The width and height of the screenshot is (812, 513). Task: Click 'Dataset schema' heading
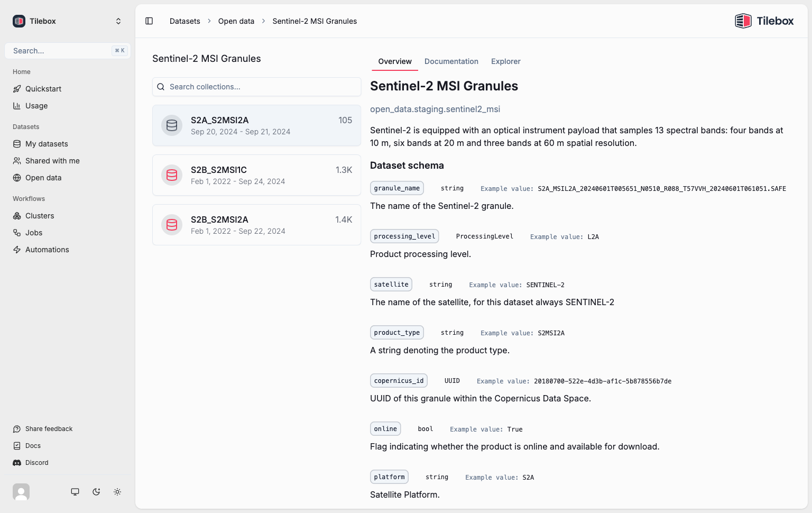pyautogui.click(x=407, y=166)
